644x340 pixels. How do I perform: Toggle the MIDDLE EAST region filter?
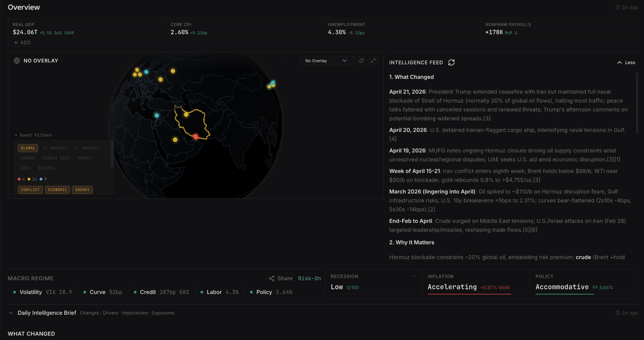(56, 158)
